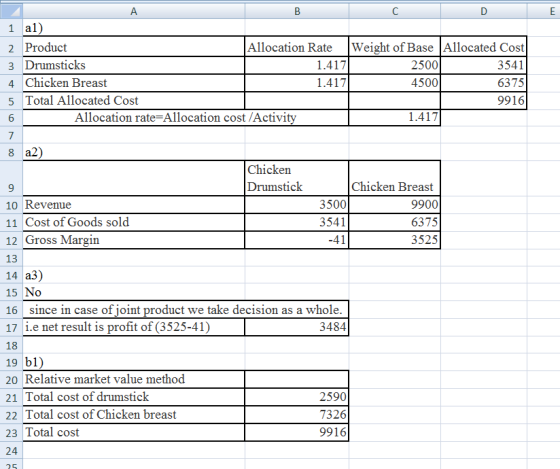560x469 pixels.
Task: Select column C header
Action: (395, 11)
